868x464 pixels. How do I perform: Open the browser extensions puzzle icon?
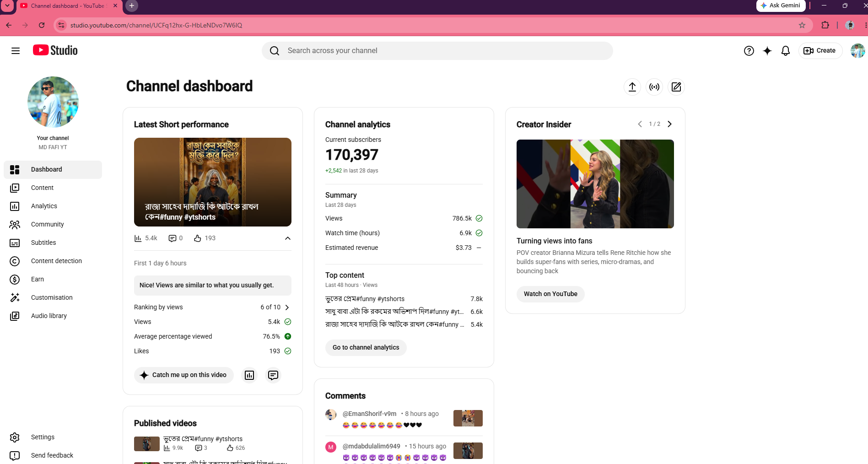[x=825, y=25]
